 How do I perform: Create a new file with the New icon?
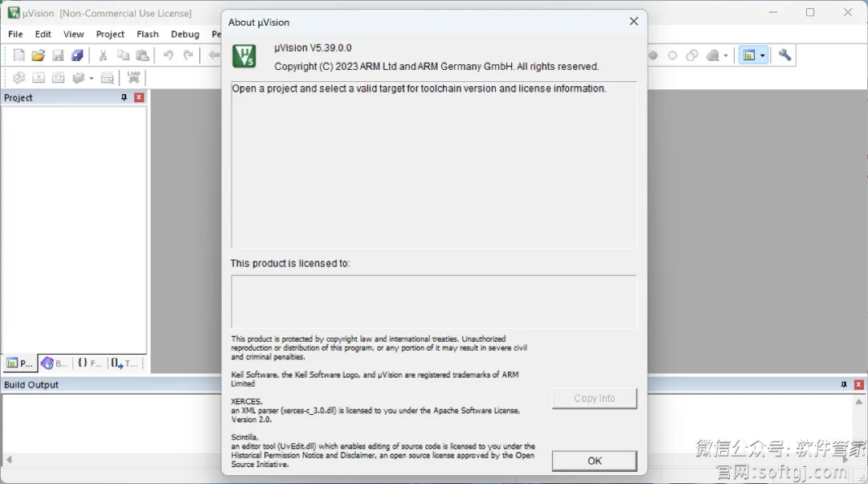coord(18,55)
